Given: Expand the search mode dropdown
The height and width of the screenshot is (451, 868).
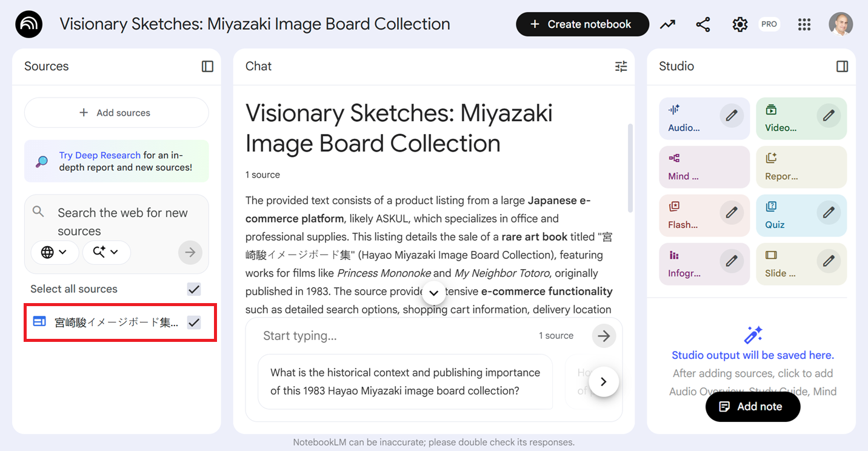Looking at the screenshot, I should click(106, 252).
